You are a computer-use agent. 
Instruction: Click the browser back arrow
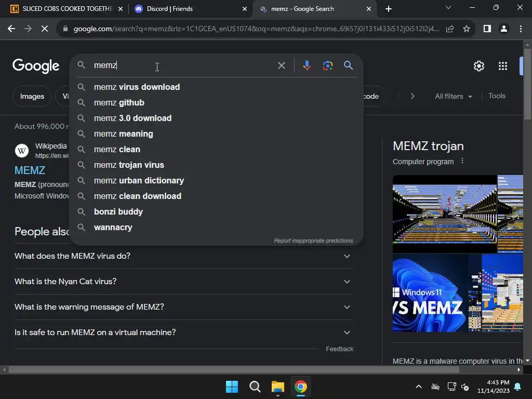click(11, 29)
